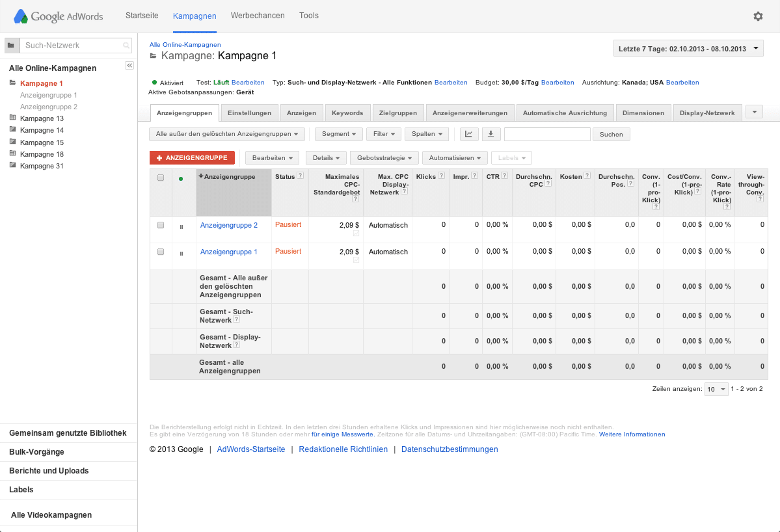Viewport: 780px width, 532px height.
Task: Open help icon next to Kosten header
Action: click(587, 176)
